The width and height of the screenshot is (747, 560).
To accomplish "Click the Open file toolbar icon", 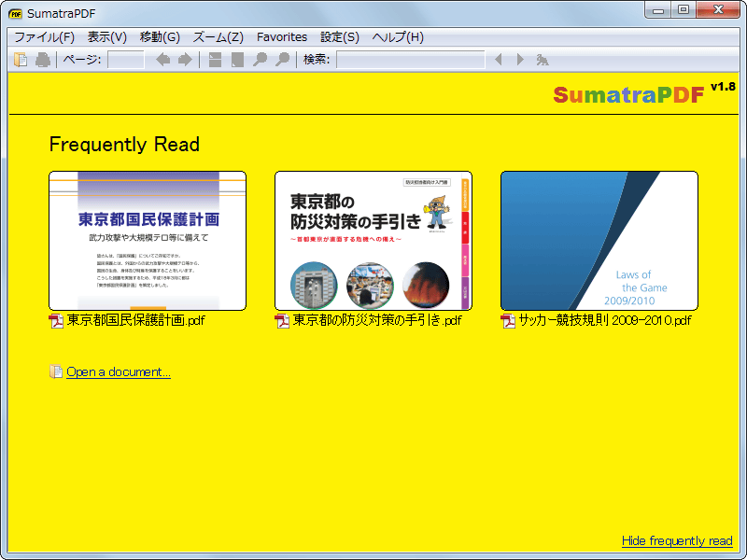I will click(21, 60).
